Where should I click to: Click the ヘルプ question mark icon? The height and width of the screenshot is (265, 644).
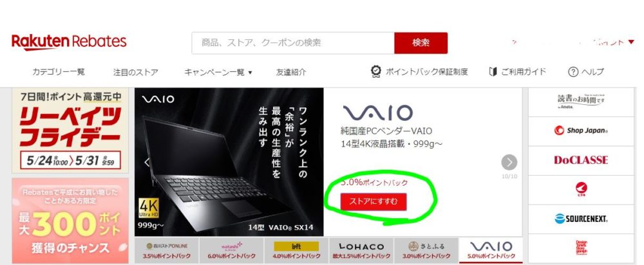573,72
